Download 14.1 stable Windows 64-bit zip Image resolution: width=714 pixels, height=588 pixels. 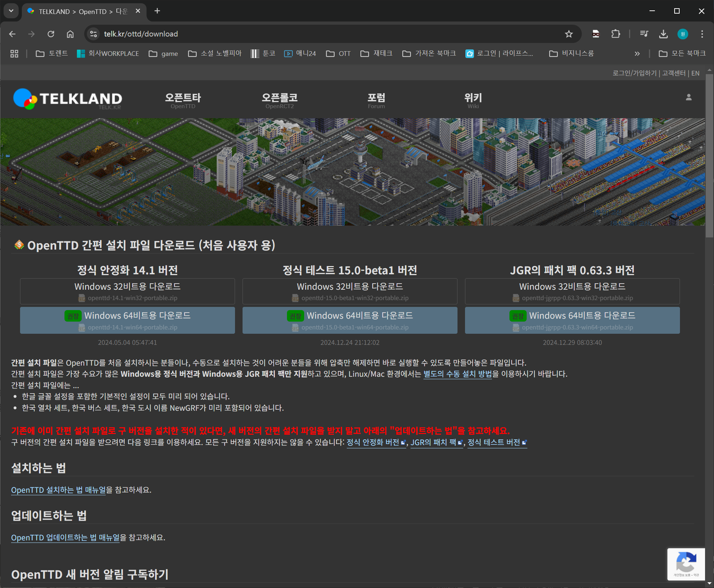[x=128, y=320]
